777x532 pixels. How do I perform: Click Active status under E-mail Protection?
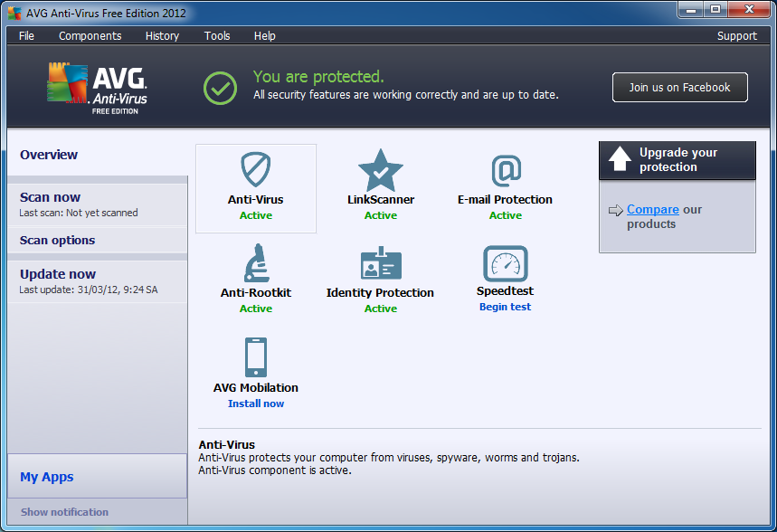coord(506,215)
